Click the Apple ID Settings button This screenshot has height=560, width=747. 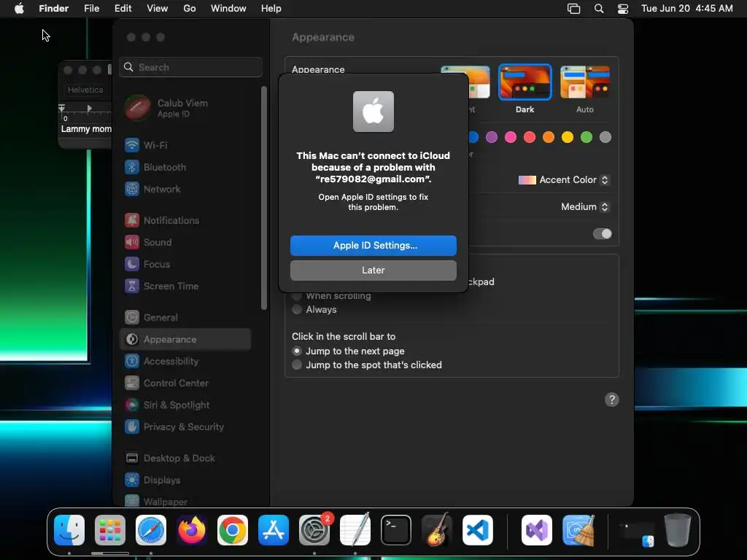[373, 246]
